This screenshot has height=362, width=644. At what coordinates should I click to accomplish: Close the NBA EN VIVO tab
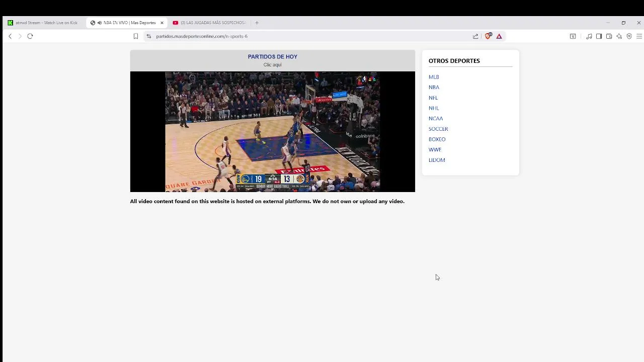pos(162,23)
